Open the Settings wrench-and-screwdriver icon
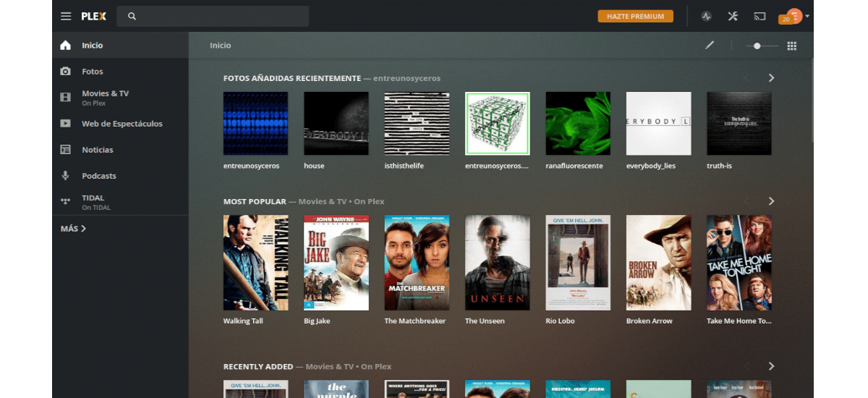 coord(733,16)
